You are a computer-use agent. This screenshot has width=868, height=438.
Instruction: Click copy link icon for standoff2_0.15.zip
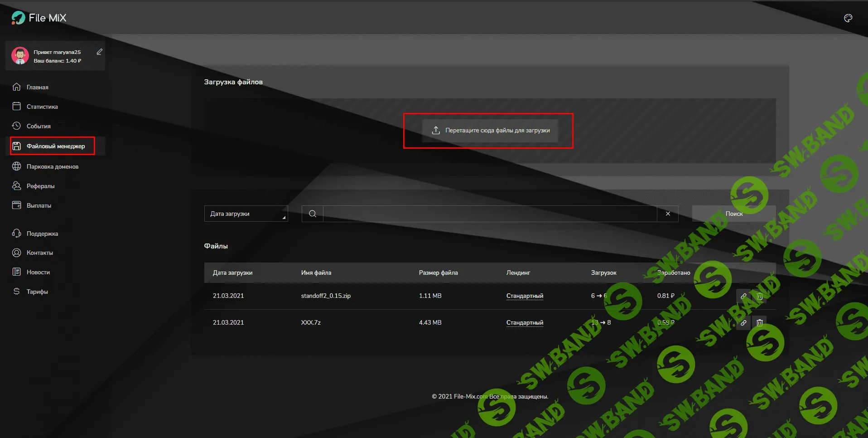743,296
